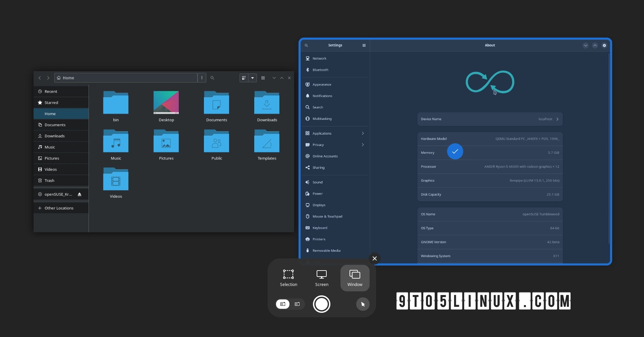Toggle show pointer in screenshot
The height and width of the screenshot is (337, 644).
pyautogui.click(x=363, y=304)
